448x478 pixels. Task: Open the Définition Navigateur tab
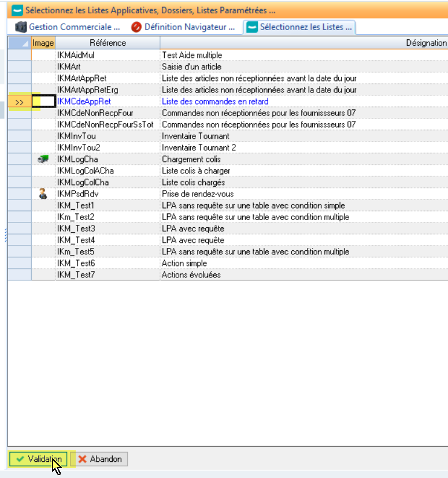[189, 27]
